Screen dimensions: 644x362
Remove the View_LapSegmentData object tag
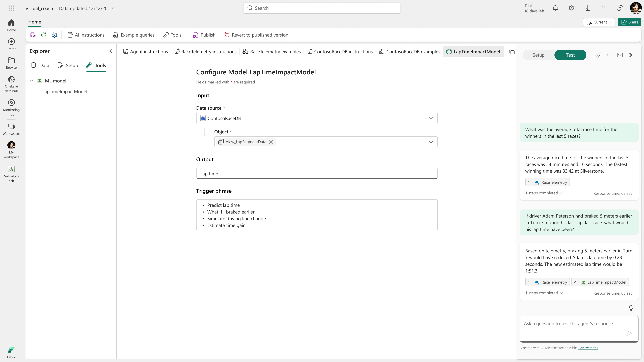click(271, 142)
